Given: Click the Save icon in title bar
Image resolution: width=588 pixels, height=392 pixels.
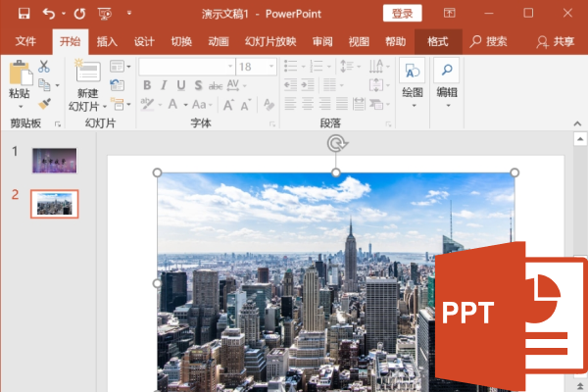Looking at the screenshot, I should click(23, 14).
